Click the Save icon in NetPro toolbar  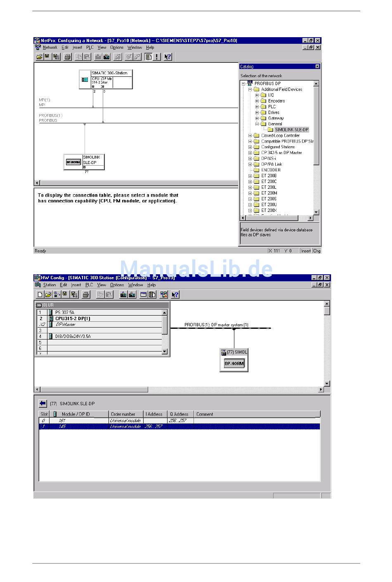point(47,57)
